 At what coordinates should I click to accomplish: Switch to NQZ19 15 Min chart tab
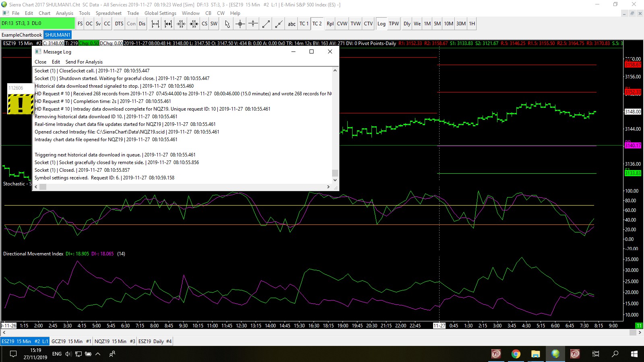(x=115, y=341)
